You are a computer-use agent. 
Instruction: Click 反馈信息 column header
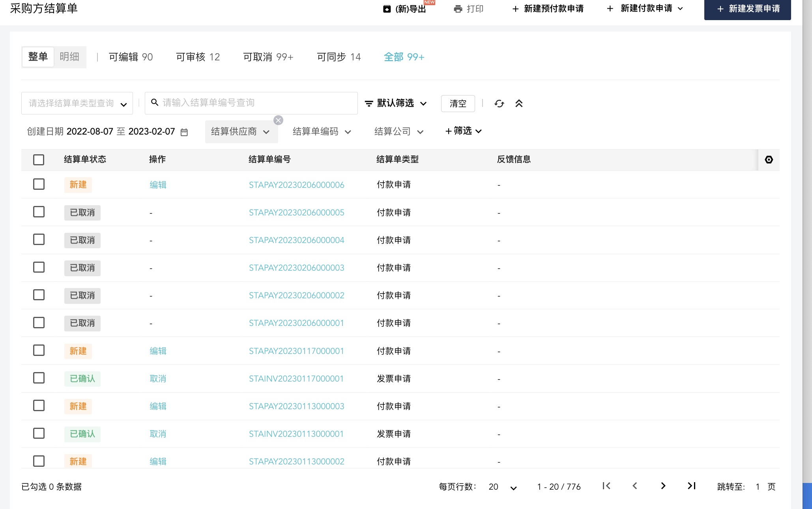coord(514,159)
